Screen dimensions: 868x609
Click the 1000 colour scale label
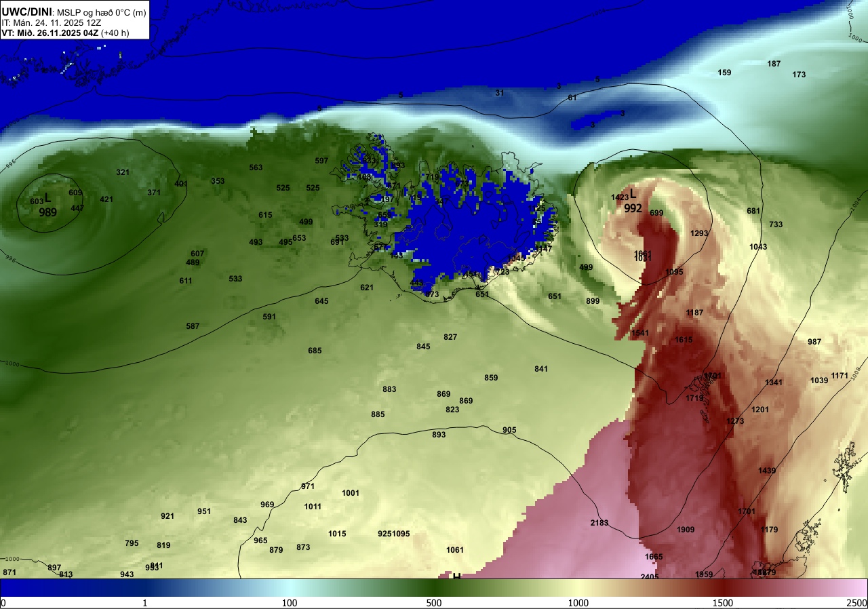pos(578,603)
